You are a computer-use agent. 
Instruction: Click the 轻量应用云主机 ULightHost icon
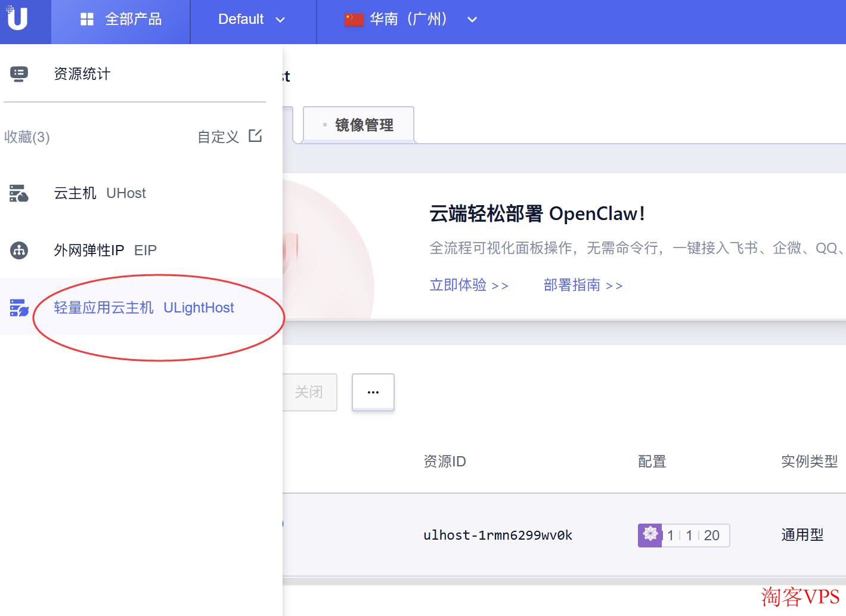point(19,308)
